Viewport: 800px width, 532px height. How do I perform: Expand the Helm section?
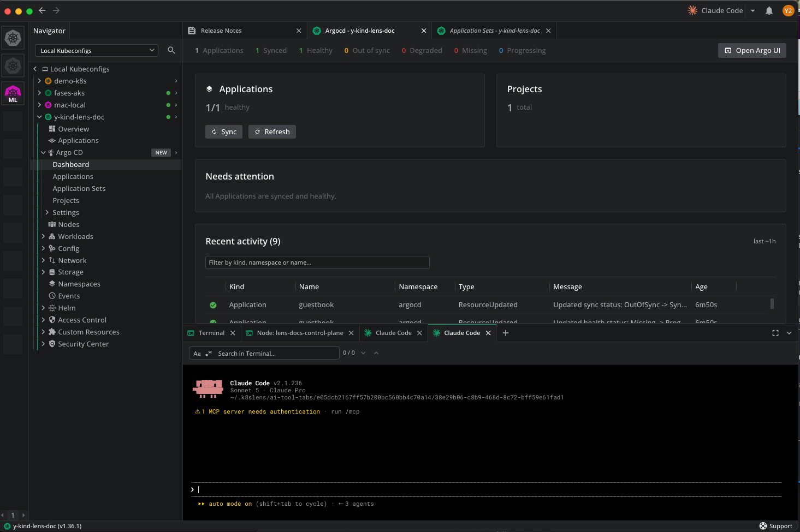click(x=43, y=308)
